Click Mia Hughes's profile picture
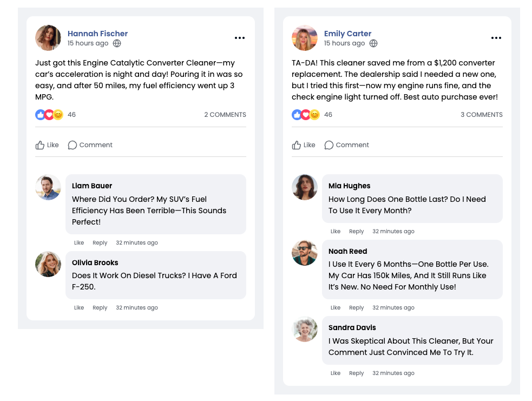Viewport: 532px width, 401px height. tap(305, 187)
